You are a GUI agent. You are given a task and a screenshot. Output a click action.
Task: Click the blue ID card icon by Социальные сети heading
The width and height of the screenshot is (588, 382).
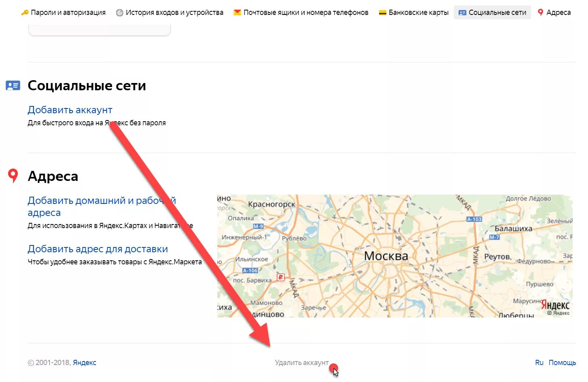[x=13, y=85]
